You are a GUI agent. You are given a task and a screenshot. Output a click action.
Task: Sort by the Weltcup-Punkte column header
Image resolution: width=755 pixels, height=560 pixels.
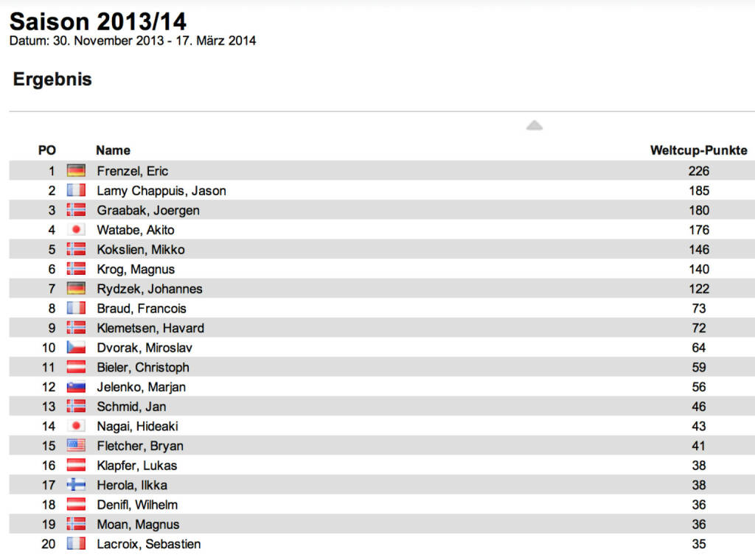click(x=698, y=150)
